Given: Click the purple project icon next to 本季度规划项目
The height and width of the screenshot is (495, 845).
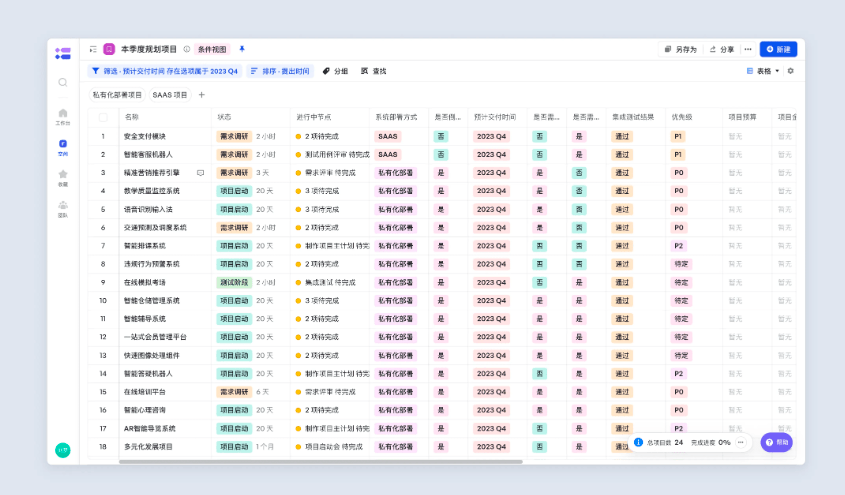Looking at the screenshot, I should tap(109, 49).
